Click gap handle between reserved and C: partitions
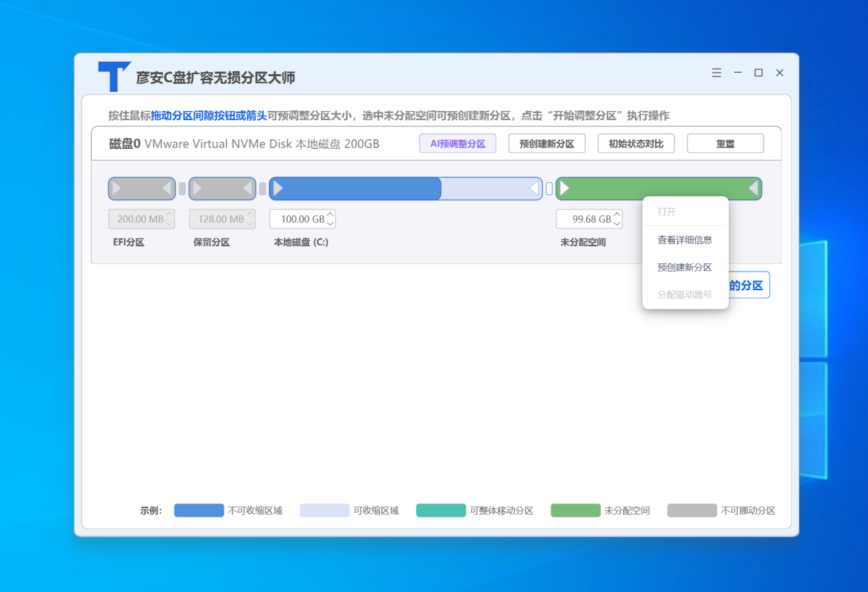Screen dimensions: 868x592 (x=263, y=189)
